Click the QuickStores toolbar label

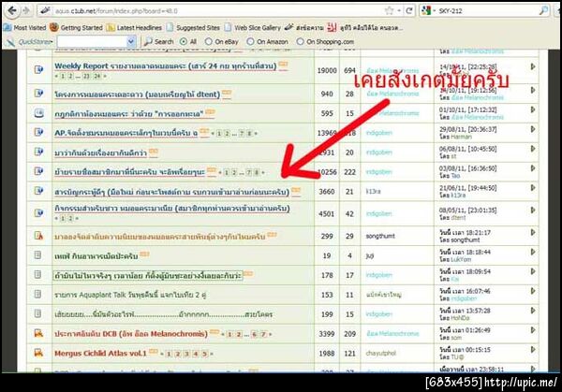point(36,42)
